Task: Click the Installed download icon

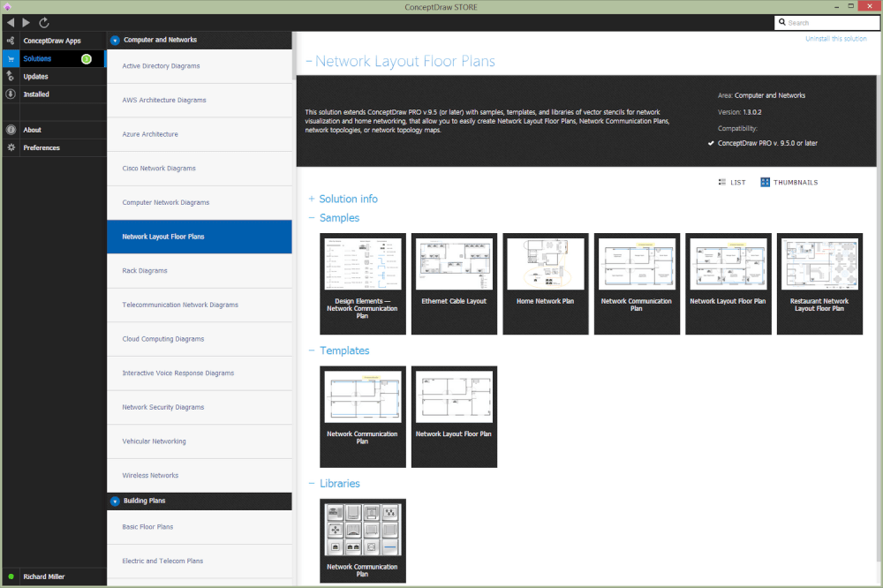Action: pos(11,94)
